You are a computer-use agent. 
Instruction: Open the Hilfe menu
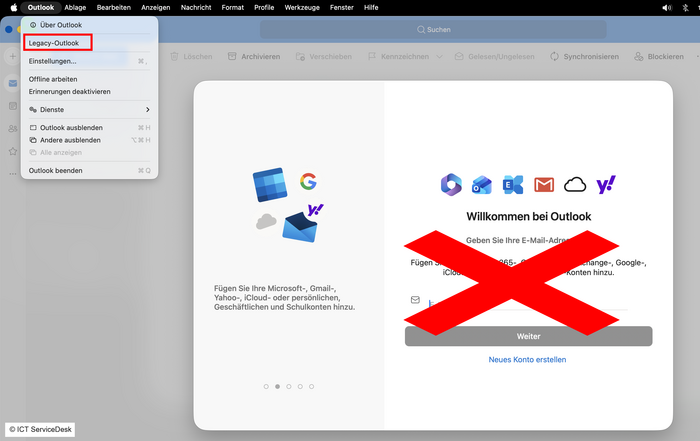point(371,8)
